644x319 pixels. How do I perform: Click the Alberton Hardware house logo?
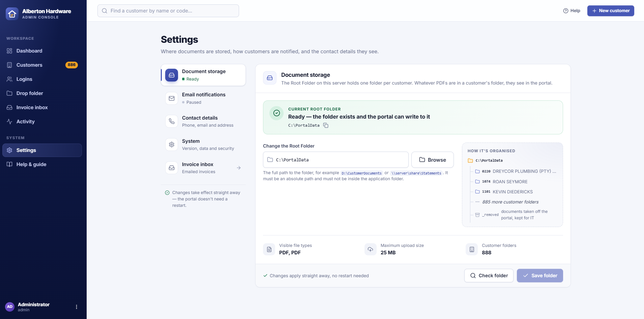[x=12, y=14]
